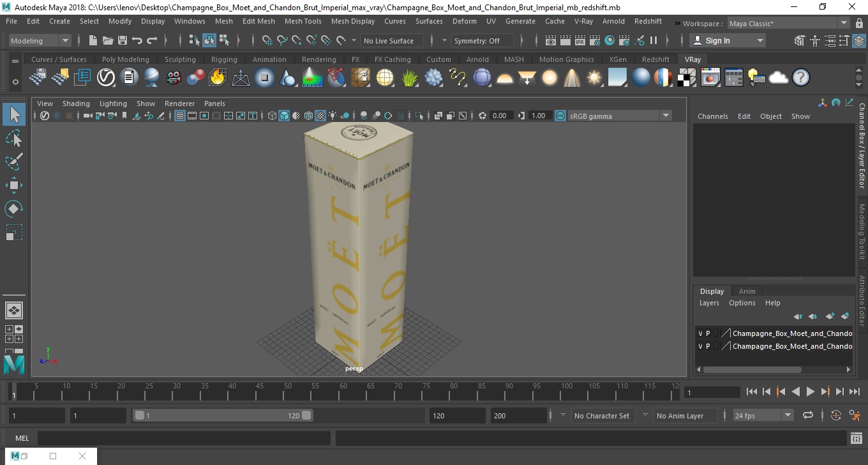Toggle smooth shade all in viewport
This screenshot has width=868, height=465.
click(x=284, y=116)
